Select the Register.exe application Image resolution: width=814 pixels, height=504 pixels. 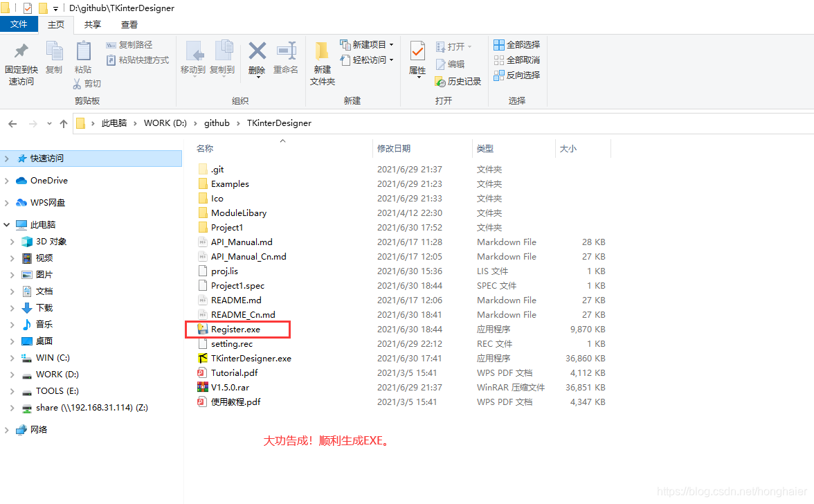pyautogui.click(x=235, y=329)
